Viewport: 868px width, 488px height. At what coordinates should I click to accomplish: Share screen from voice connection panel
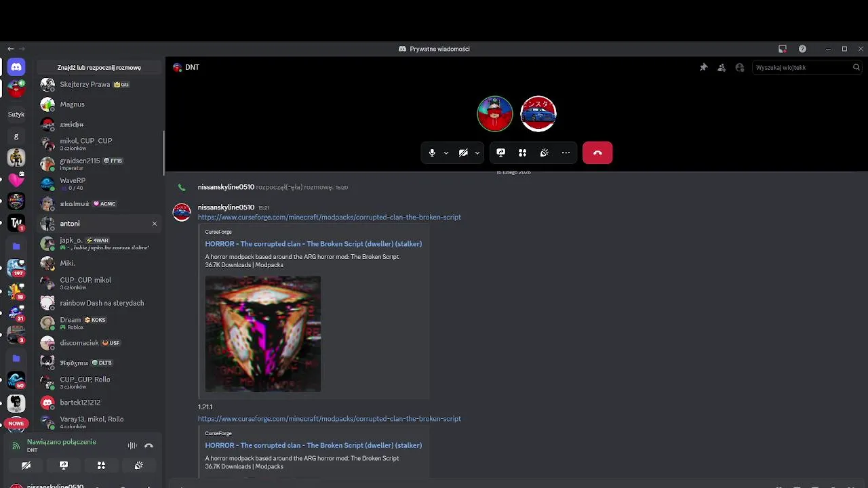click(64, 466)
